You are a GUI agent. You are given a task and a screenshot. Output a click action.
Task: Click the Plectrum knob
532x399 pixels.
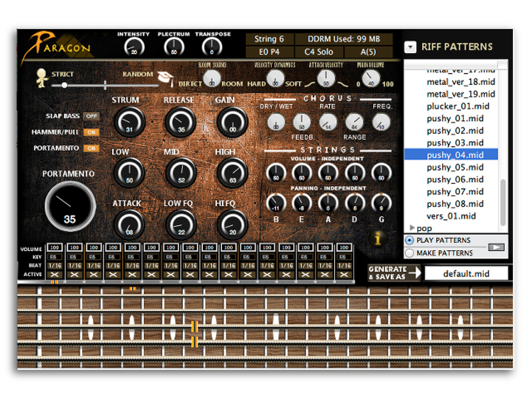tap(174, 47)
